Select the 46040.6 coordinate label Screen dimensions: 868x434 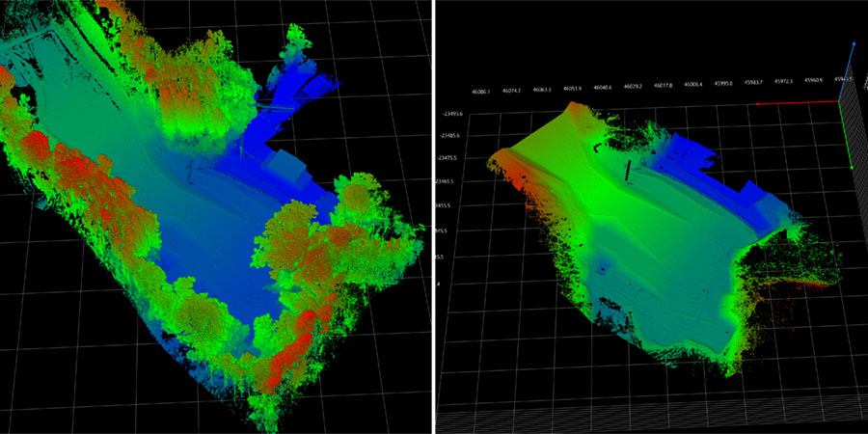[604, 87]
